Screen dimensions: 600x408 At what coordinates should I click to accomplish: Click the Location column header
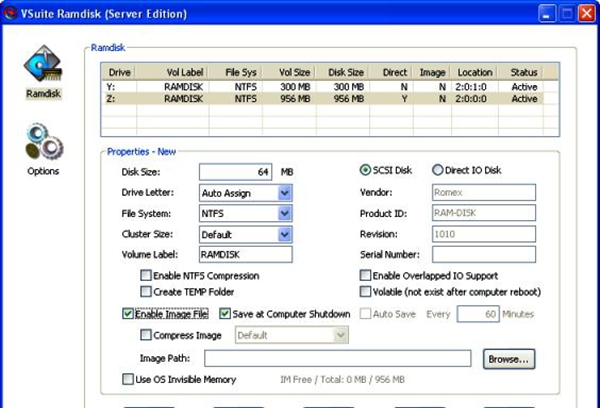coord(475,72)
